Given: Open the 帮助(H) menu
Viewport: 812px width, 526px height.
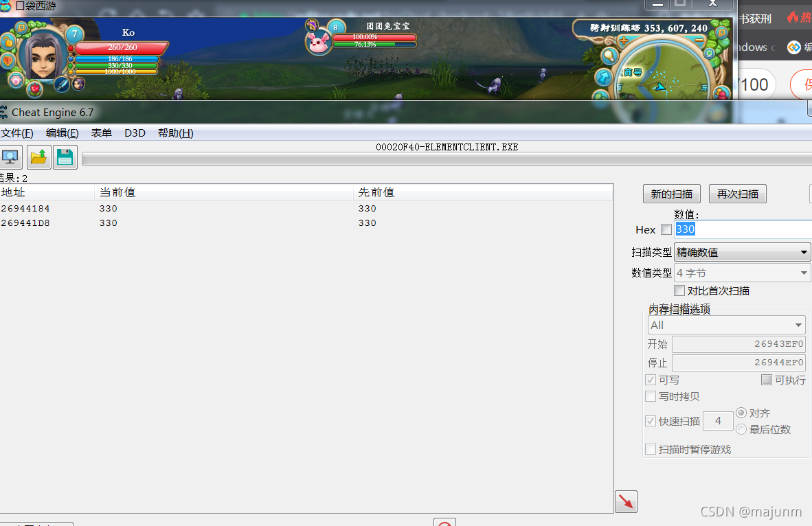Looking at the screenshot, I should tap(176, 133).
